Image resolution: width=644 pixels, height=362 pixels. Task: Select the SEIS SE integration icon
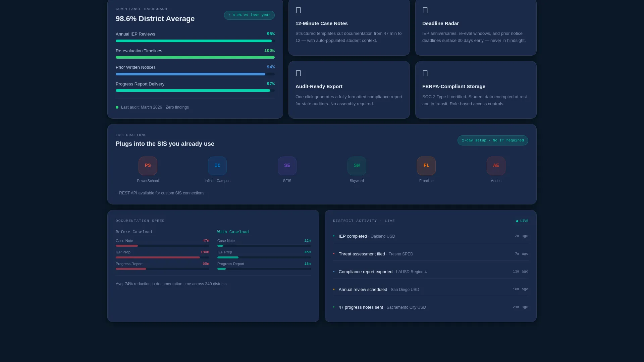287,166
